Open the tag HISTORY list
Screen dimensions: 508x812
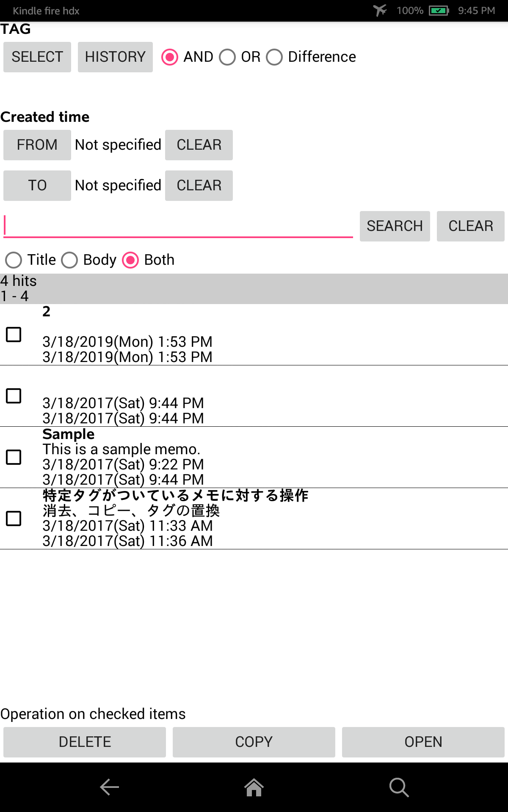(x=115, y=57)
